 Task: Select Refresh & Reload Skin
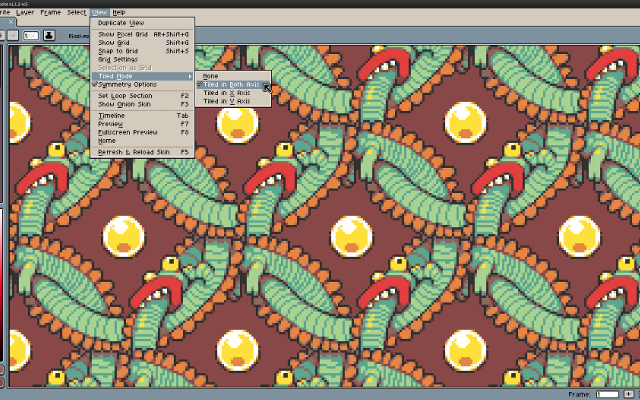[142, 152]
